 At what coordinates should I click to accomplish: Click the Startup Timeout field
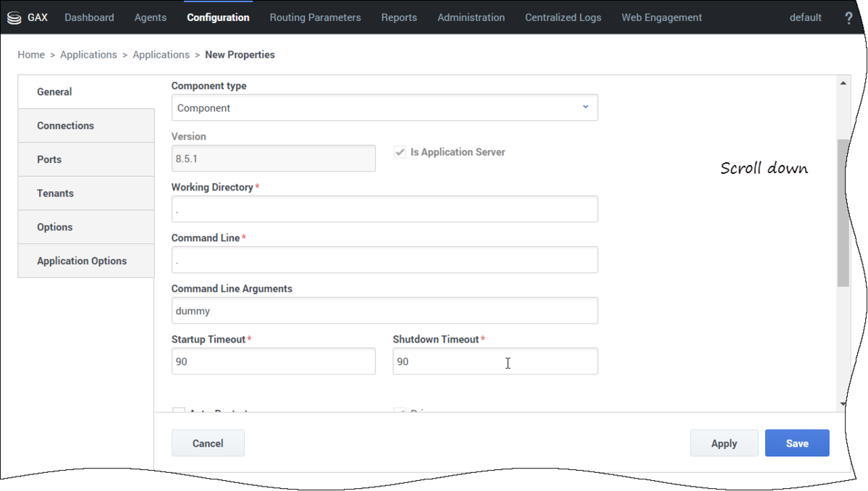coord(274,361)
